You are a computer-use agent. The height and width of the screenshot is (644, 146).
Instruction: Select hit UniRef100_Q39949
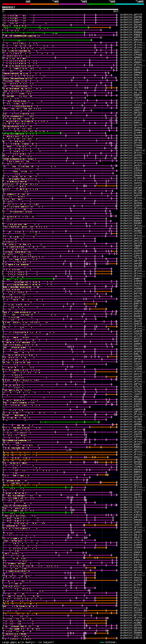point(131,145)
